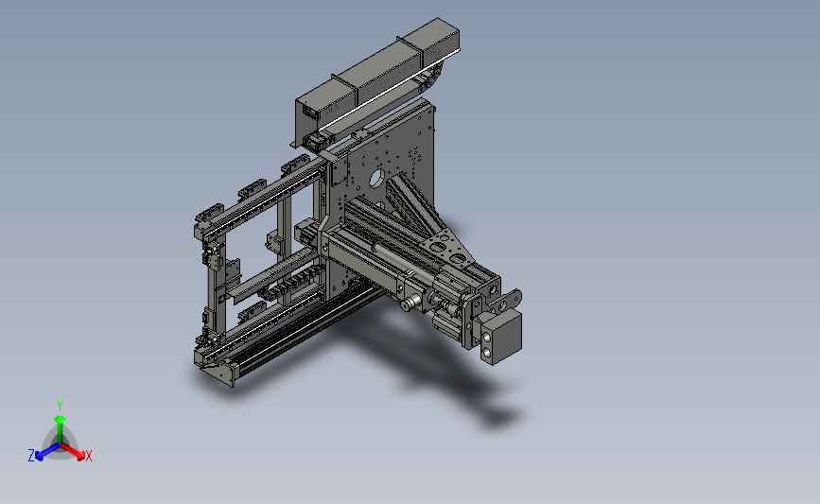Click the blue Z axis of the orientation triad
Screen dimensions: 820x504
48,452
